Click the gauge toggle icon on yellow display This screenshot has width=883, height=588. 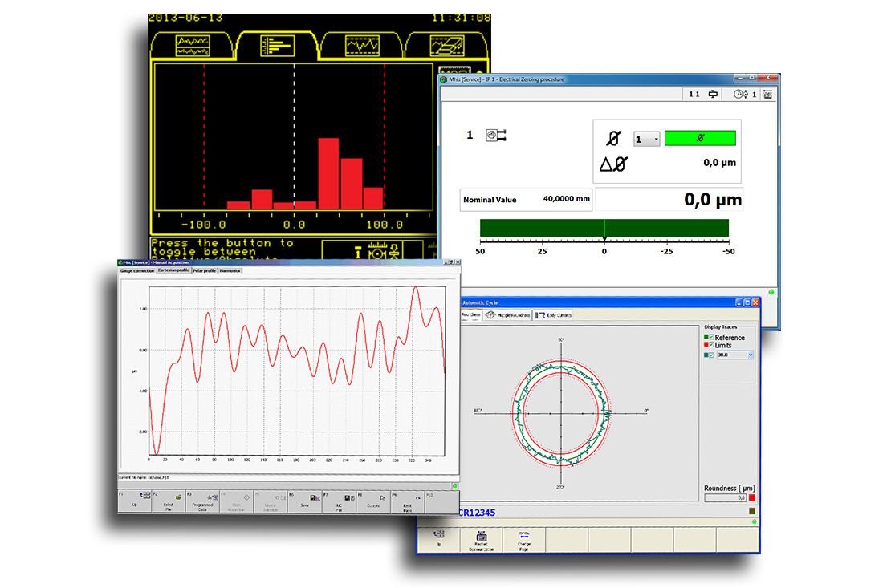(377, 251)
